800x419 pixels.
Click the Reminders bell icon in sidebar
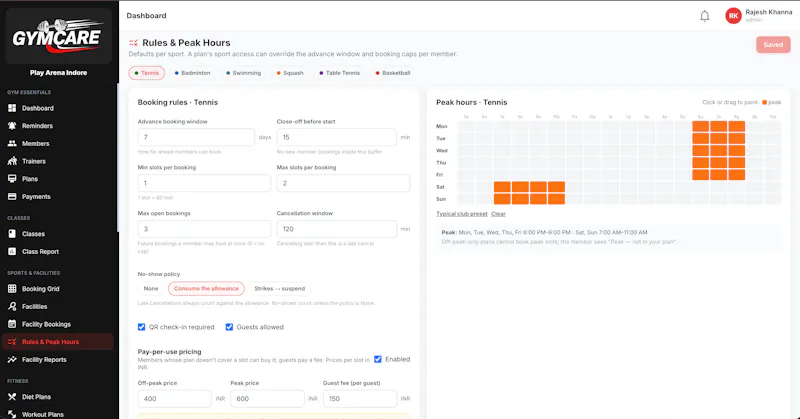coord(12,126)
